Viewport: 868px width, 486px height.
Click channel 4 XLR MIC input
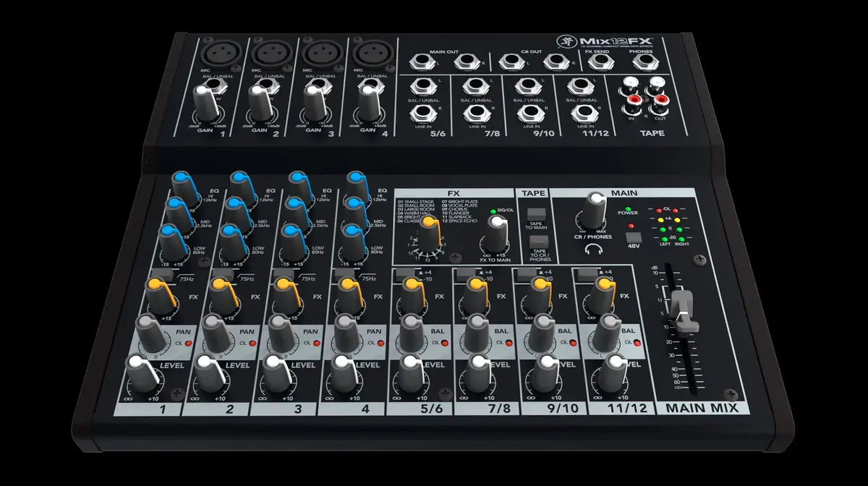(373, 54)
